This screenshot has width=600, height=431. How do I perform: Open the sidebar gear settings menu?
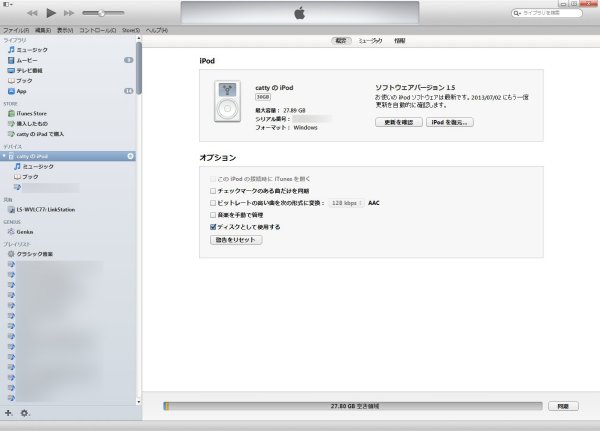pyautogui.click(x=24, y=413)
